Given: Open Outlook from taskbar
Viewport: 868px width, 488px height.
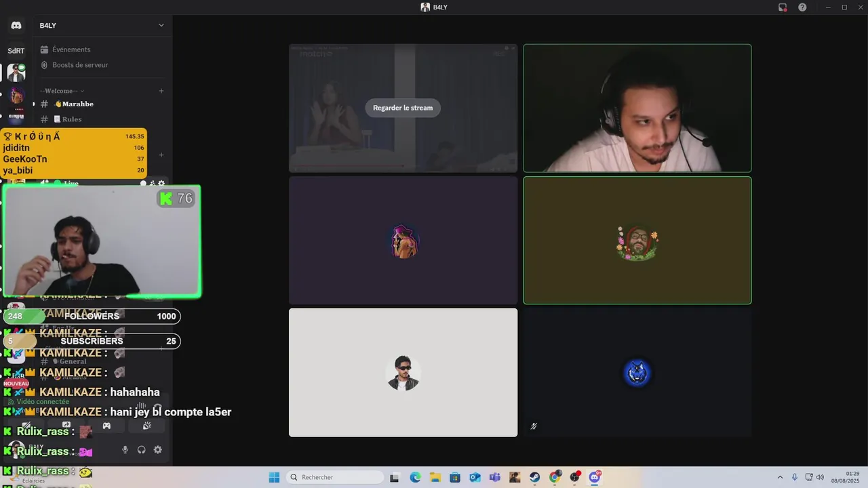Looking at the screenshot, I should coord(475,477).
